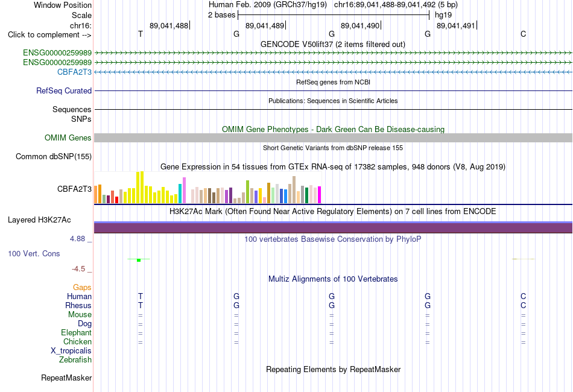Click the Common dbSNP(155) track label
Image resolution: width=573 pixels, height=392 pixels.
pyautogui.click(x=54, y=156)
